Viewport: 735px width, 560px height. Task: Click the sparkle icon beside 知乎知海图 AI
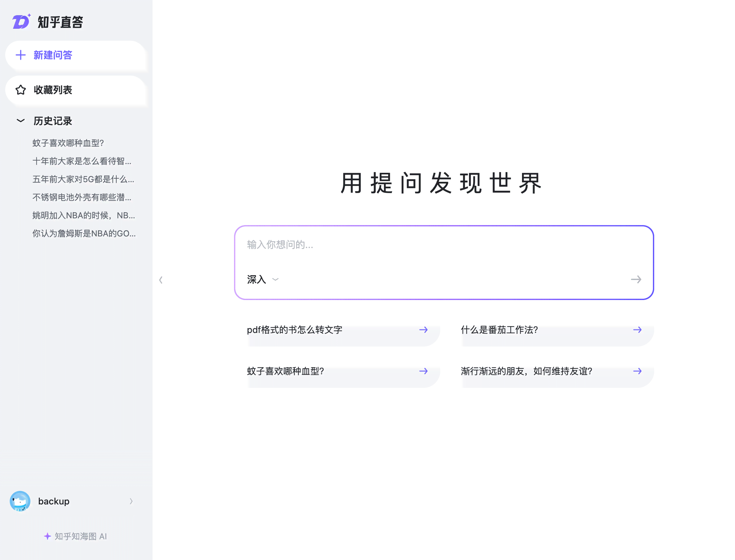[x=48, y=536]
